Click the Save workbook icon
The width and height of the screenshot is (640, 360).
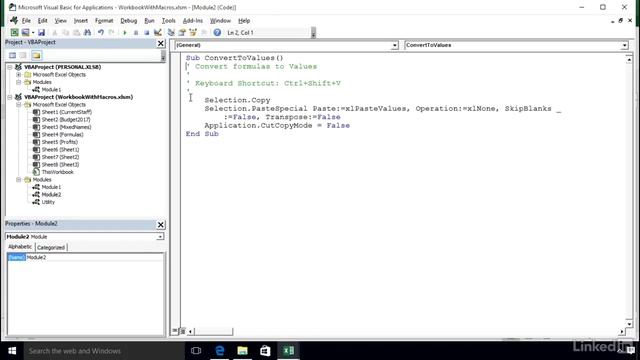click(41, 32)
